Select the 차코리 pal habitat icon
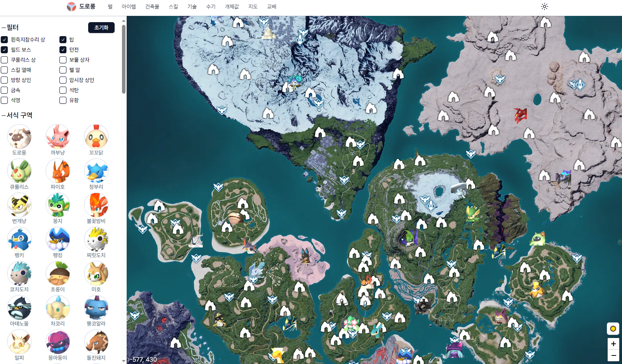Screen dimensions: 622x364 click(57, 308)
